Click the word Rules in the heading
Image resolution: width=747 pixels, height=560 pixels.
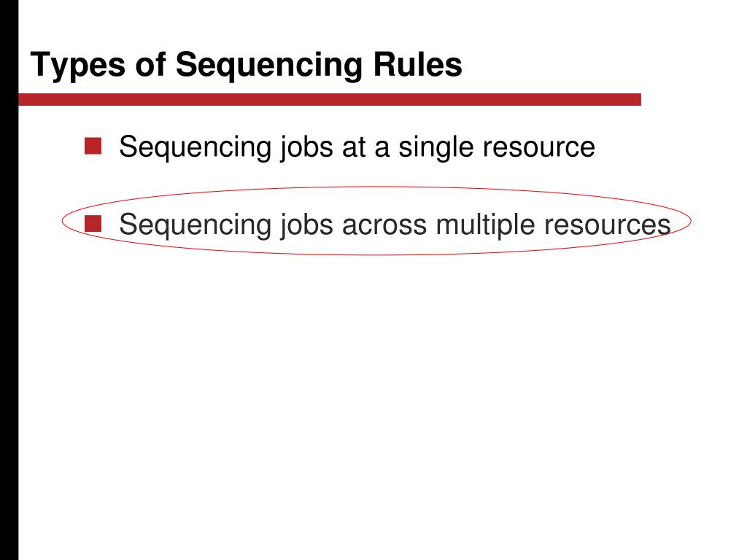tap(418, 64)
